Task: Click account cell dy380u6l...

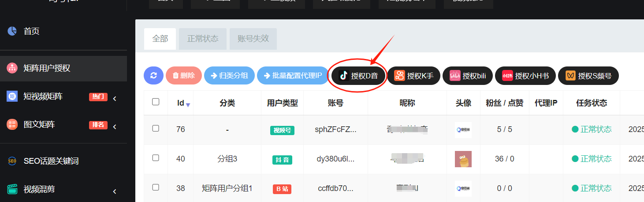Action: (x=335, y=159)
